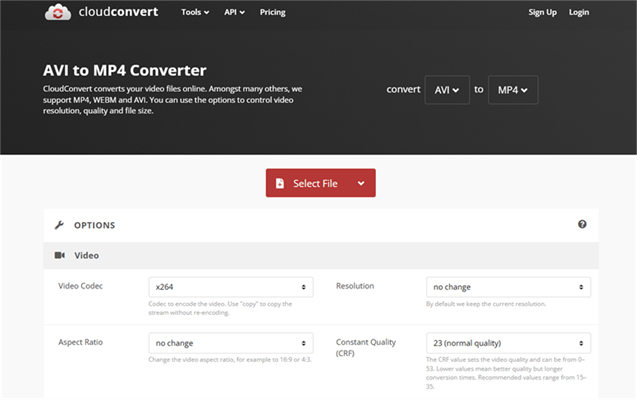Click the 'Change the video aspect ratio' hint
The height and width of the screenshot is (400, 637).
[230, 360]
